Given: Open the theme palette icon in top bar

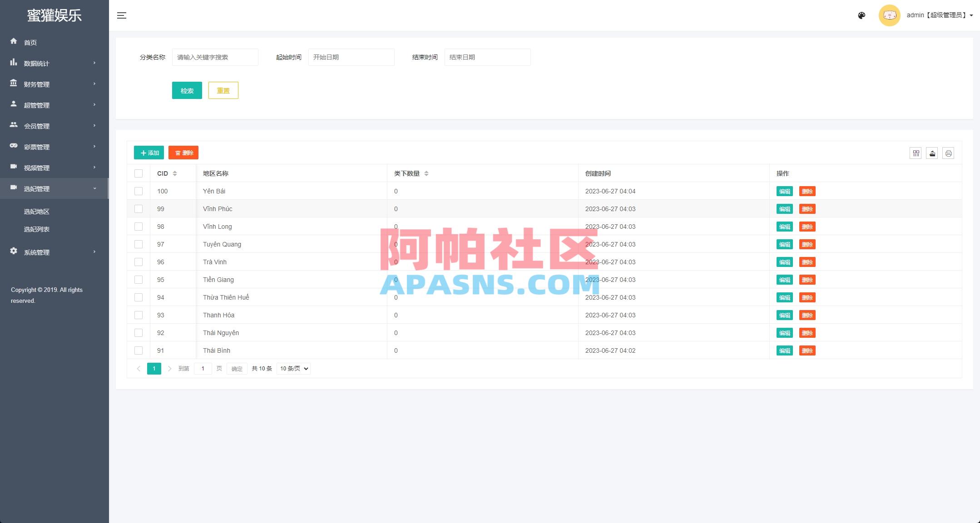Looking at the screenshot, I should point(861,15).
